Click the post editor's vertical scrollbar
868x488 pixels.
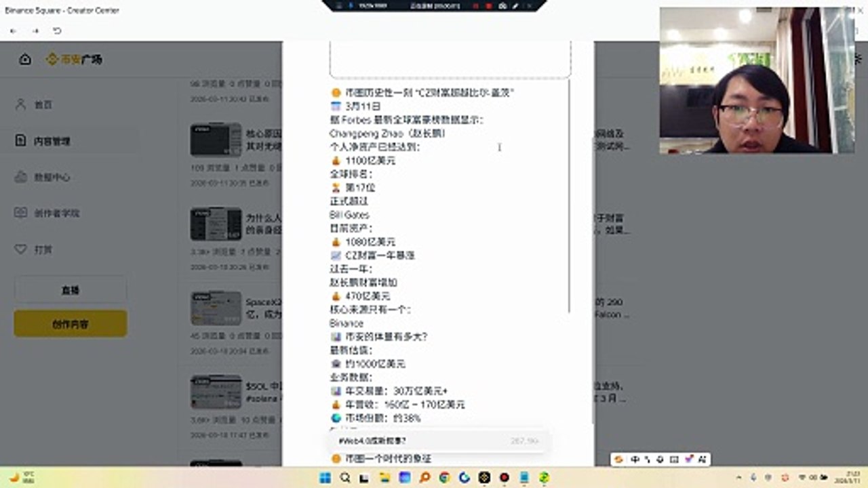coord(569,197)
